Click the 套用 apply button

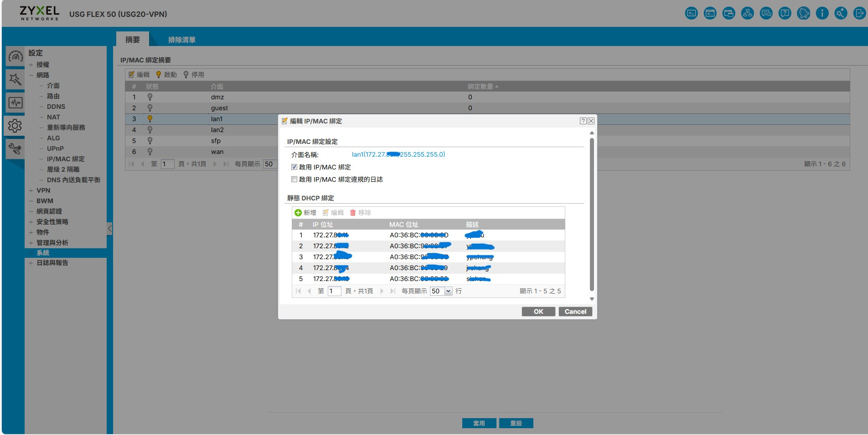[x=479, y=423]
